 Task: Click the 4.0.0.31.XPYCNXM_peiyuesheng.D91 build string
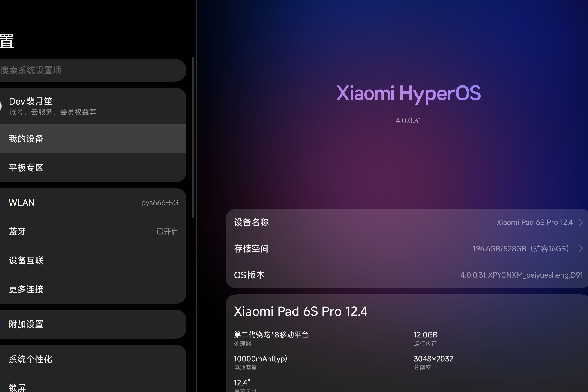522,275
